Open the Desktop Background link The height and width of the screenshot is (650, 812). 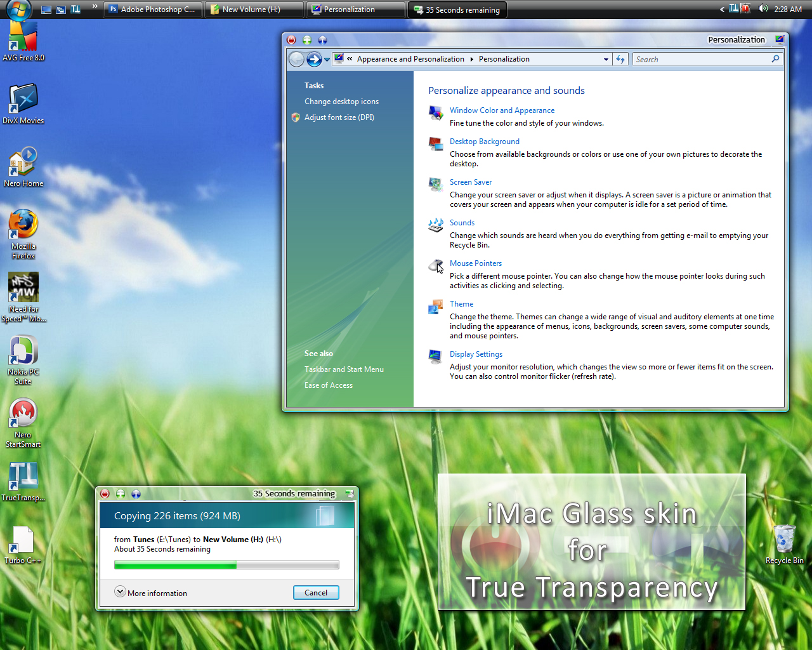pos(484,142)
